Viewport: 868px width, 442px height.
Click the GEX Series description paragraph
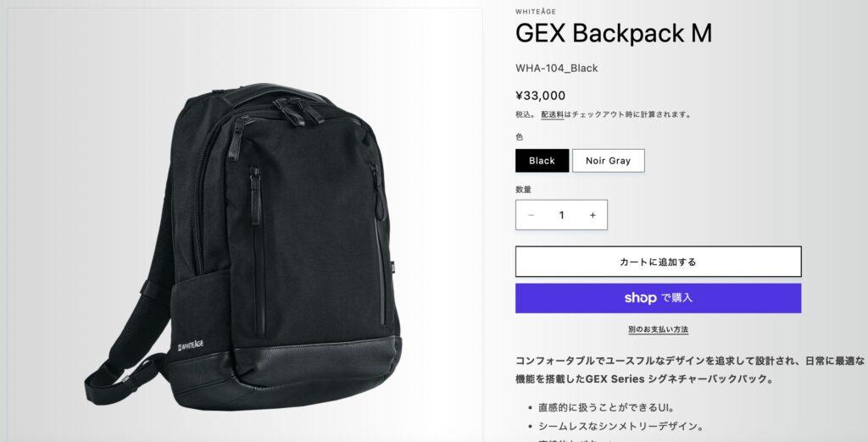(x=690, y=369)
